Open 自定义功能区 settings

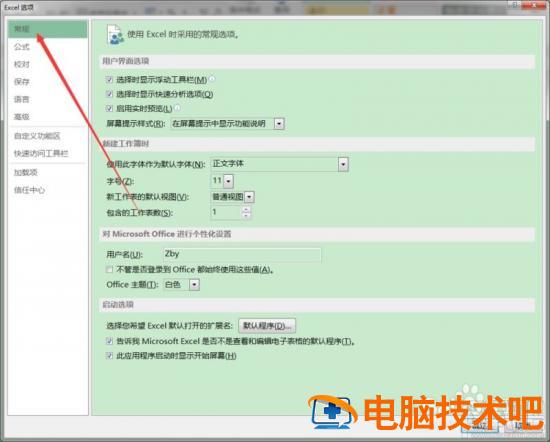click(47, 136)
